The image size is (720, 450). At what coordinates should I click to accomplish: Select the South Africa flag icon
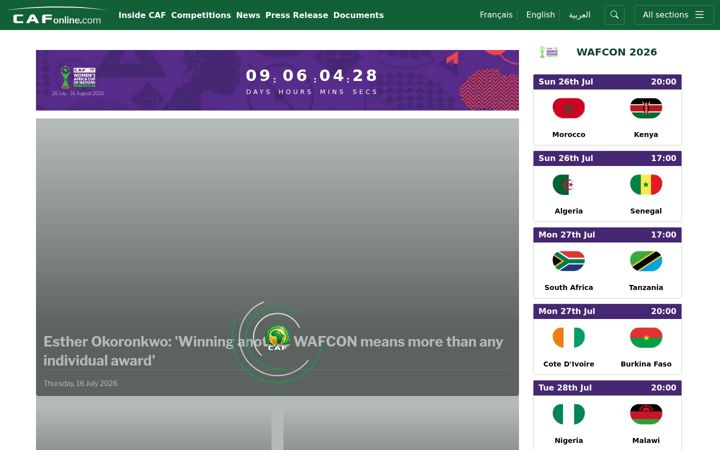coord(568,261)
